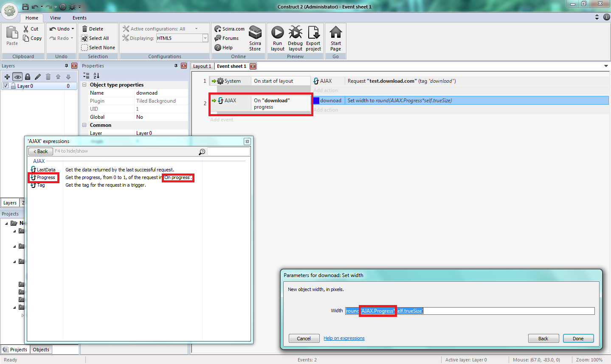Switch to the Layout 1 tab

point(202,66)
